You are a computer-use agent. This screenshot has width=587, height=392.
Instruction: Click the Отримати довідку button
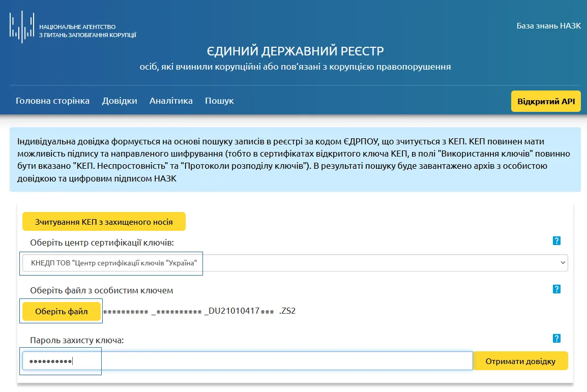pos(520,361)
